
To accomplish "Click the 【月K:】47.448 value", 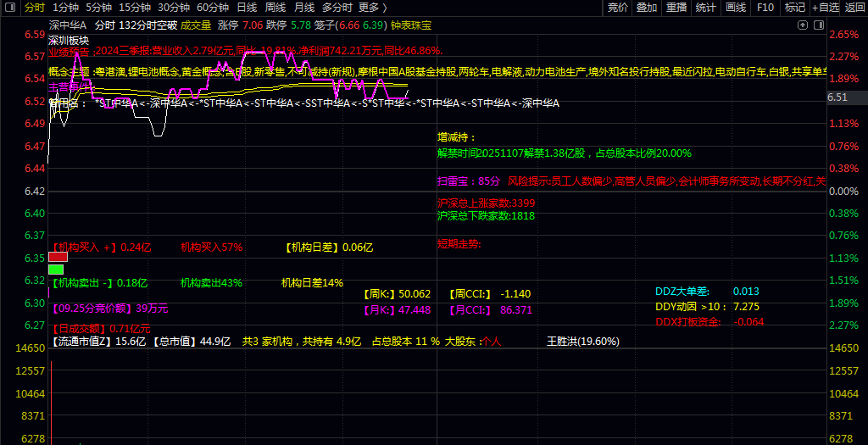I will click(397, 310).
